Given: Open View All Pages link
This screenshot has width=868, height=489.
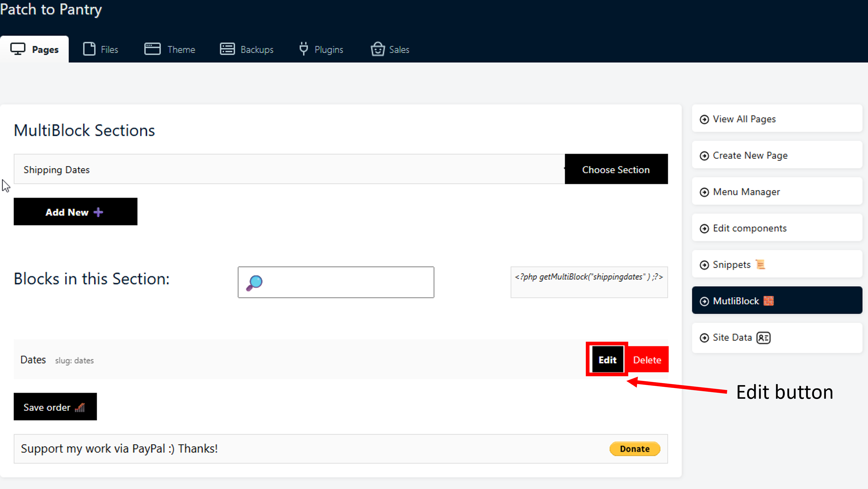Looking at the screenshot, I should 777,119.
